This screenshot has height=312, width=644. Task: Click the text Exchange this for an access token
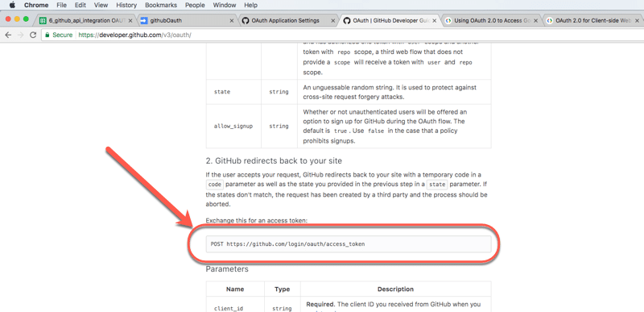pyautogui.click(x=257, y=220)
